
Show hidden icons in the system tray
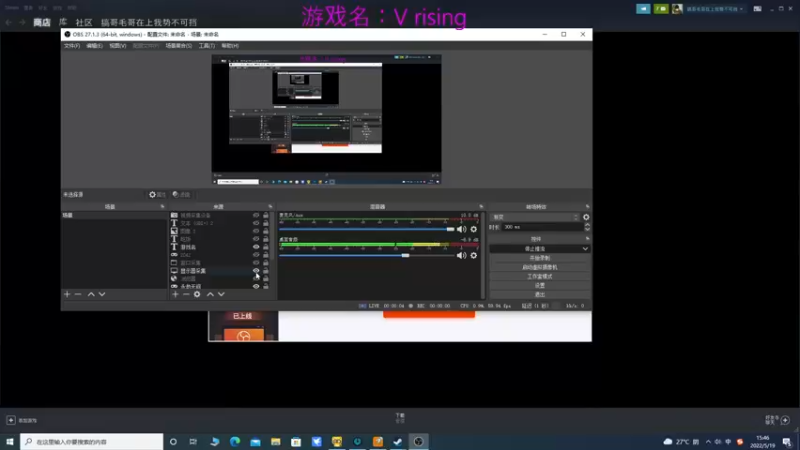click(x=708, y=441)
